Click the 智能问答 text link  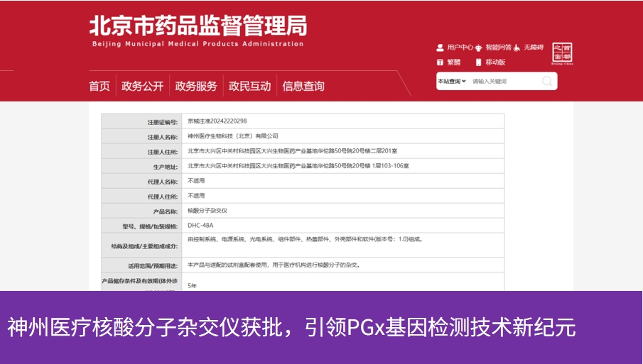click(x=499, y=48)
